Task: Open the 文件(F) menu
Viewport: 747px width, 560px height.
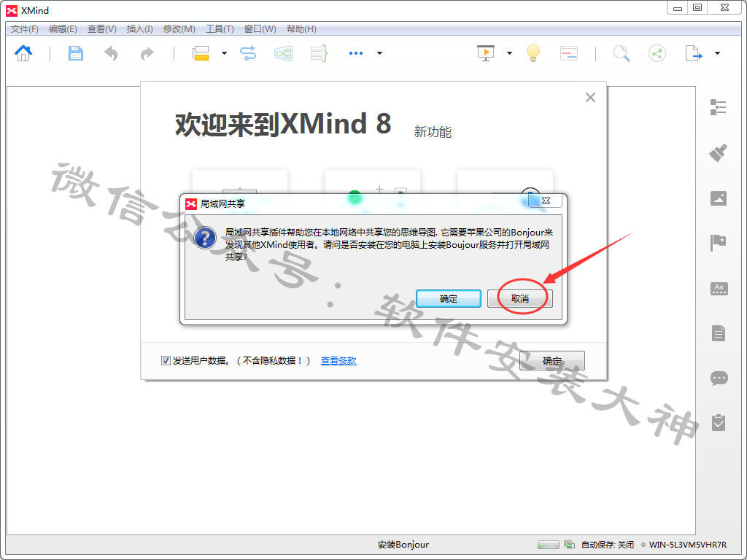Action: [x=25, y=29]
